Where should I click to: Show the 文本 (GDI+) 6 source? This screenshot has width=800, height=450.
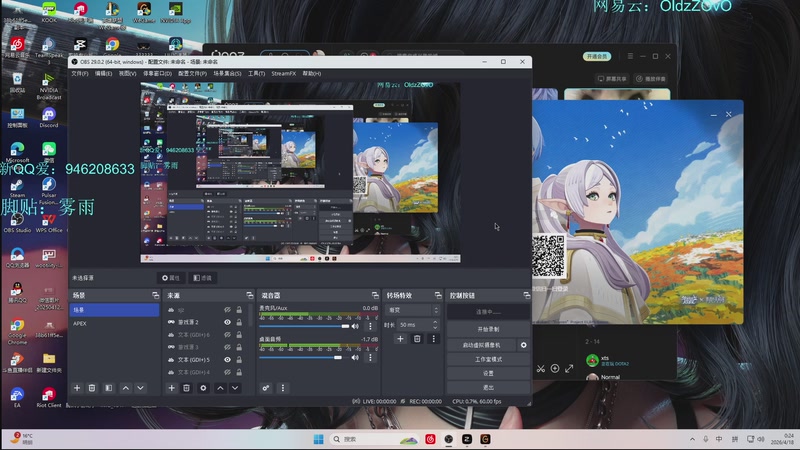228,335
